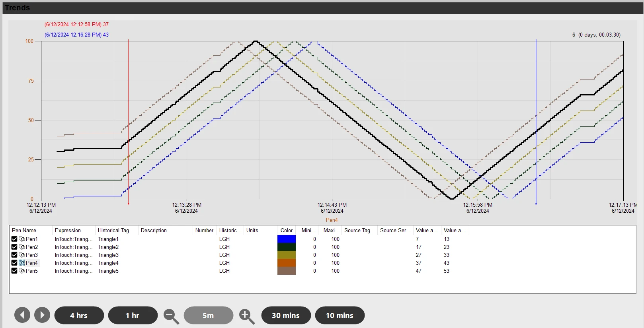644x328 pixels.
Task: Set time span to 1 hr
Action: [x=133, y=315]
